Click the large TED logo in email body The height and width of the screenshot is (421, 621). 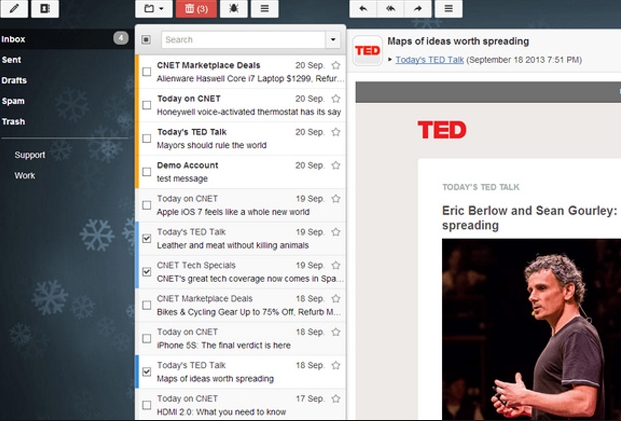click(x=442, y=130)
